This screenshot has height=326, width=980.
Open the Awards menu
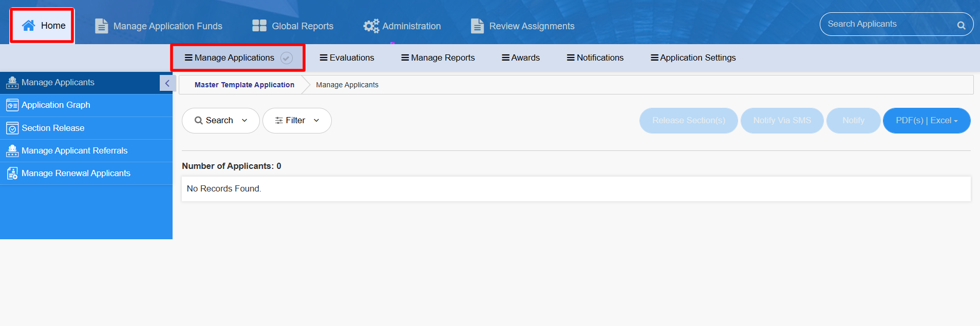point(520,58)
